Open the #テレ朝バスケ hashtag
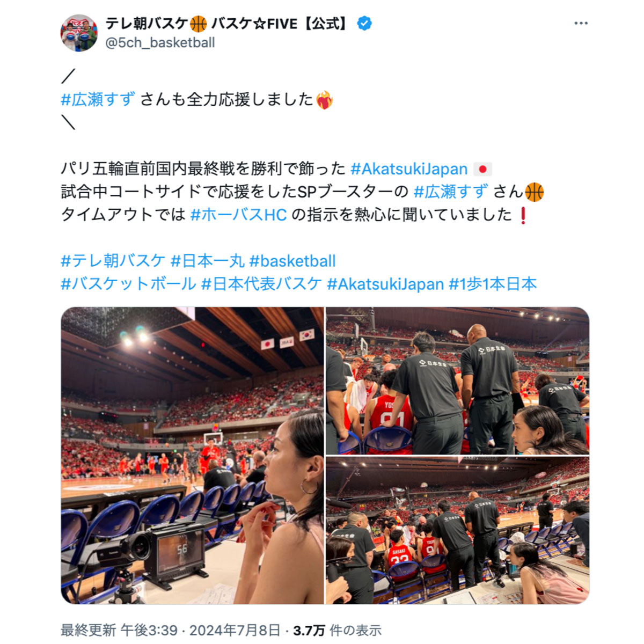This screenshot has height=644, width=644. click(x=113, y=261)
